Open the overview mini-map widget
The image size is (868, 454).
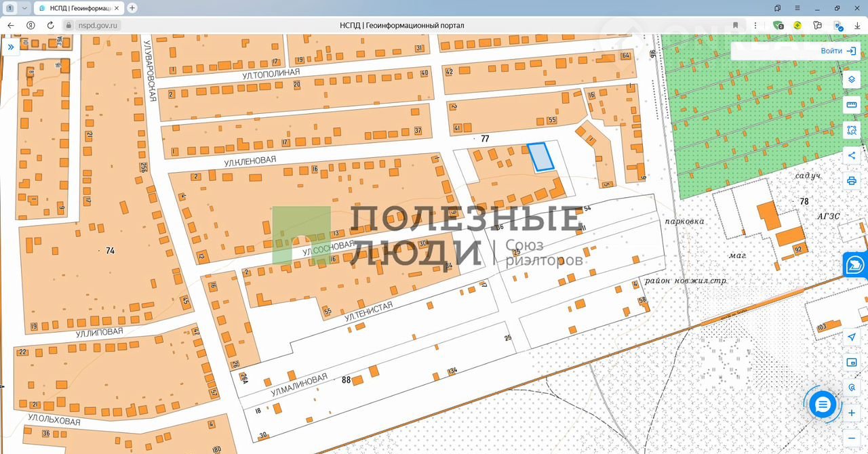(852, 363)
